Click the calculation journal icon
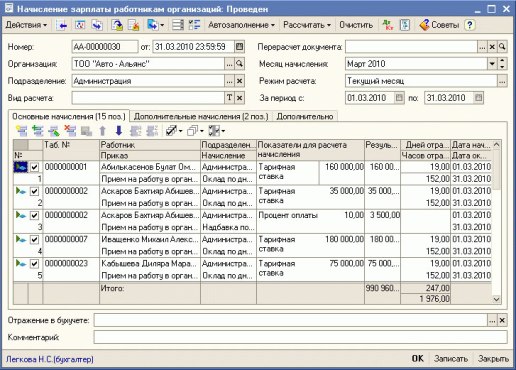The height and width of the screenshot is (370, 516). click(405, 25)
